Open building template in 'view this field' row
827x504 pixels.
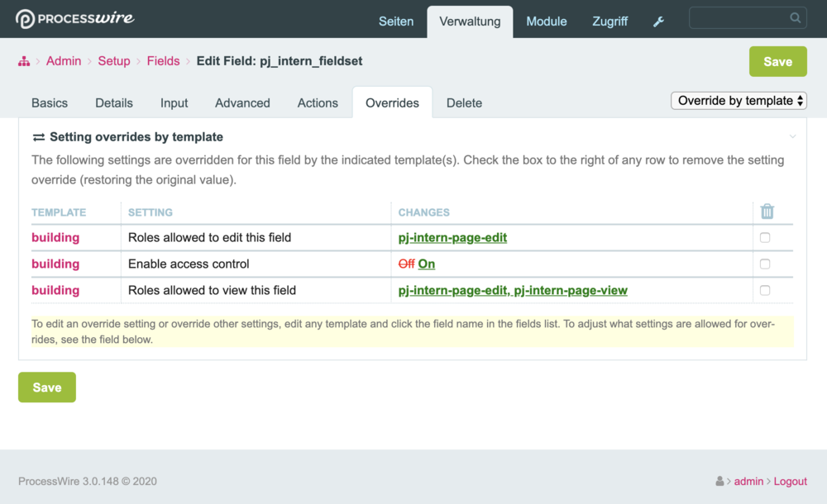(x=55, y=291)
